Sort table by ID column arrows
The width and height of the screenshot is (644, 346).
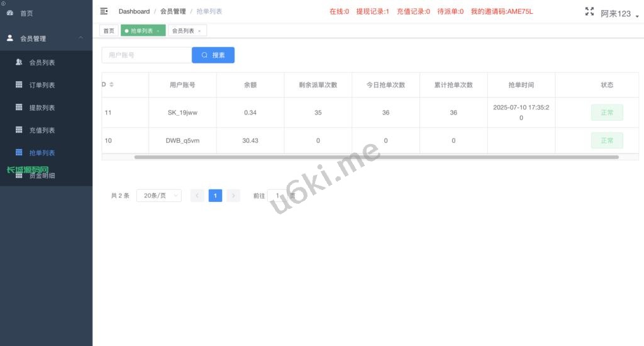(111, 85)
